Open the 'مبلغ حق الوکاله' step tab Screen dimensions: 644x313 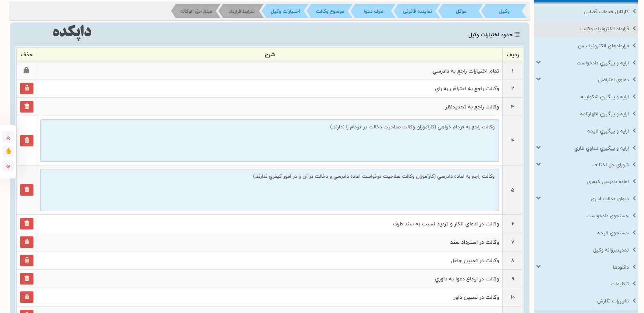pos(196,11)
